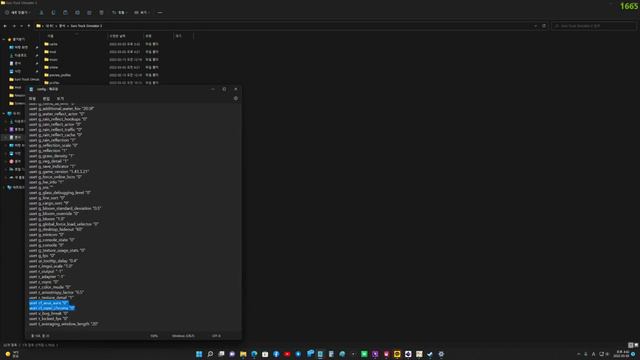
Task: Click the g_global_force_load_selector line
Action: (64, 224)
